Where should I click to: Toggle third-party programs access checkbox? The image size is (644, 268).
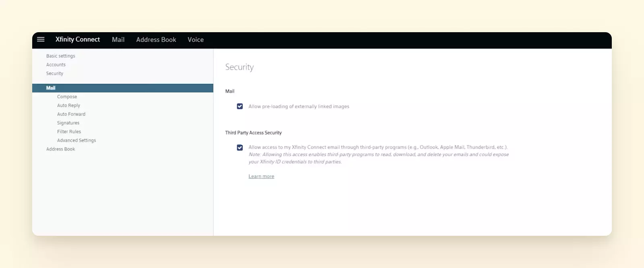tap(240, 148)
